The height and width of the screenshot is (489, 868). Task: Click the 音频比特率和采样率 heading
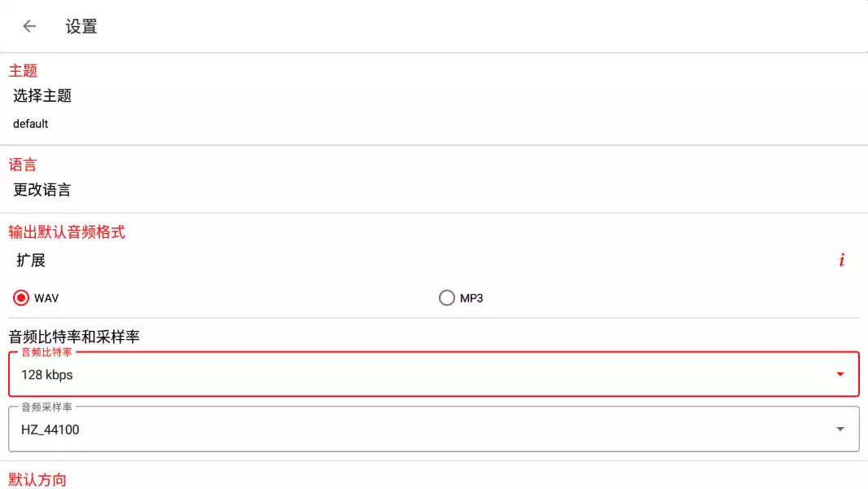click(x=74, y=337)
